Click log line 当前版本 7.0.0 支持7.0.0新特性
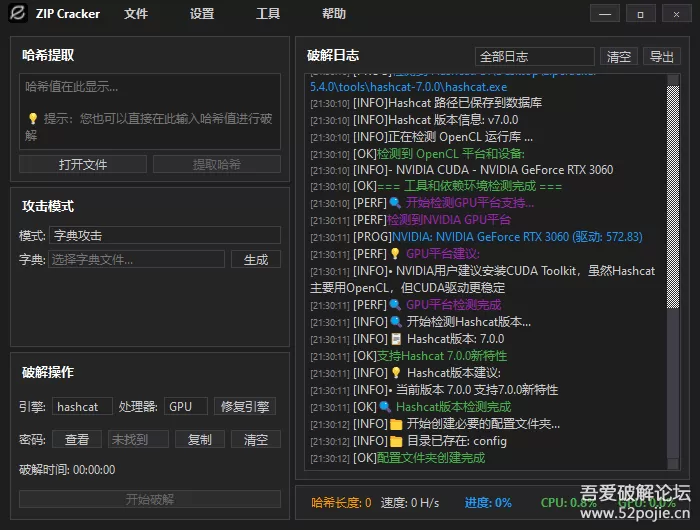 click(x=434, y=390)
